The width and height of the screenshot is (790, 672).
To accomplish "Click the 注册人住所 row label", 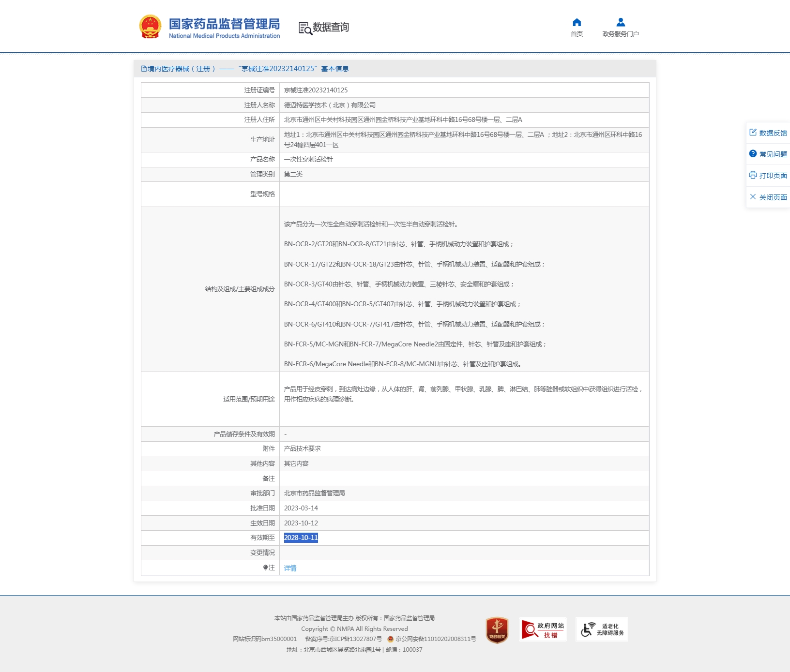I will (259, 119).
